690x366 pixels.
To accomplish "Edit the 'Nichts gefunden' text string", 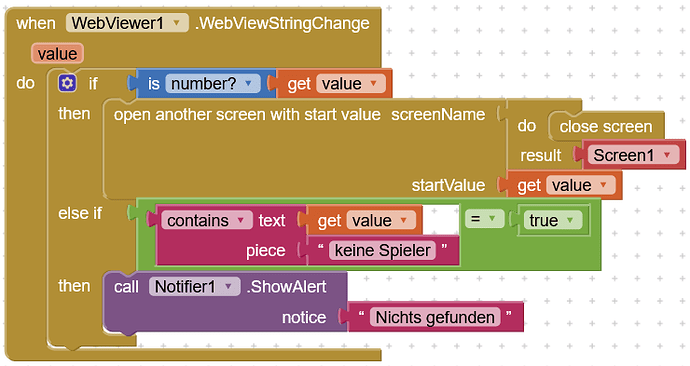I will [435, 317].
